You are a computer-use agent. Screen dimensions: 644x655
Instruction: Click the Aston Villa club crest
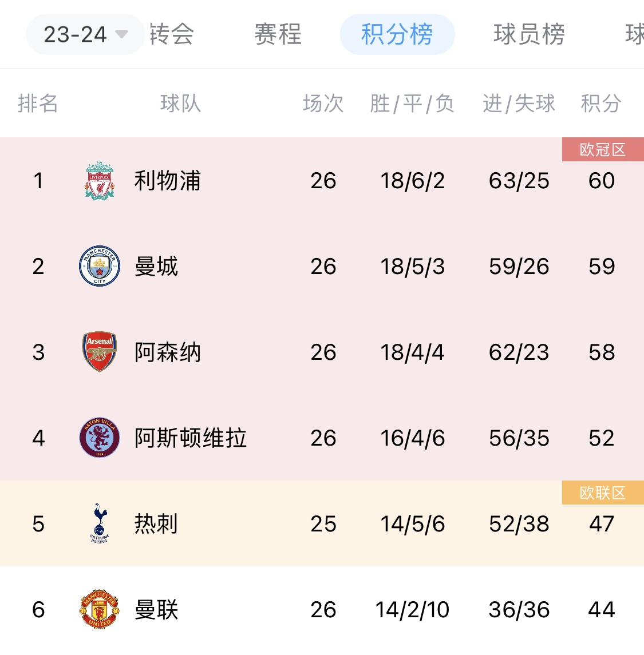click(x=100, y=438)
